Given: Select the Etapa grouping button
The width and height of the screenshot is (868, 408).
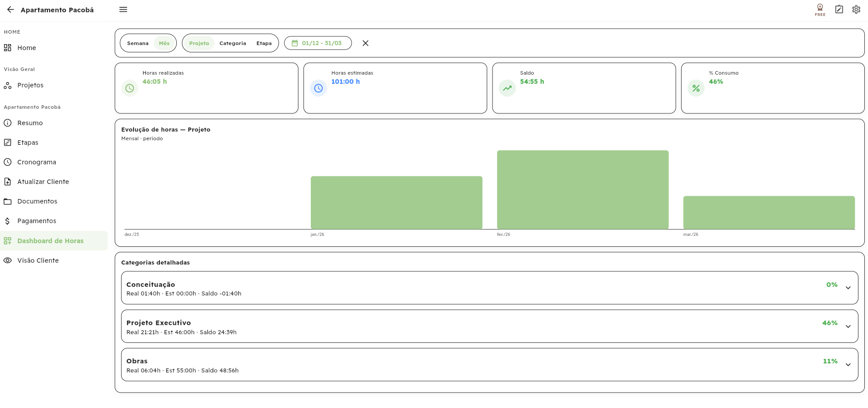Looking at the screenshot, I should (x=264, y=43).
